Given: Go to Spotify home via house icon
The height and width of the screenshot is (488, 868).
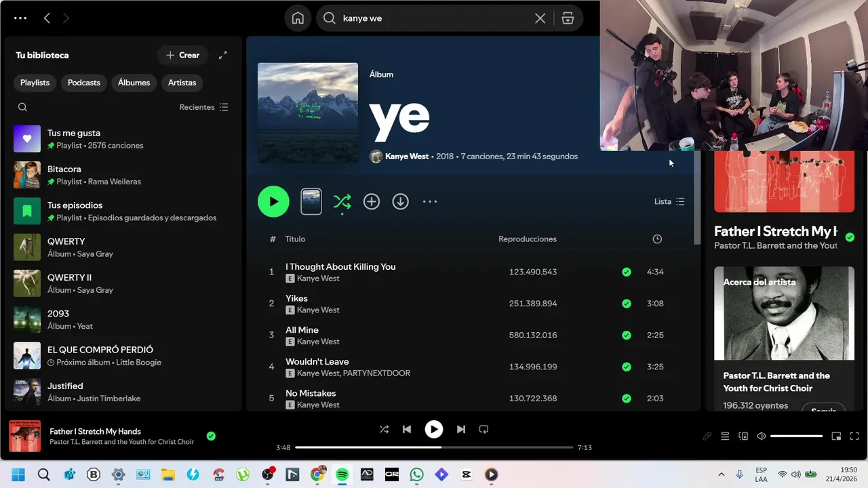Looking at the screenshot, I should [298, 18].
